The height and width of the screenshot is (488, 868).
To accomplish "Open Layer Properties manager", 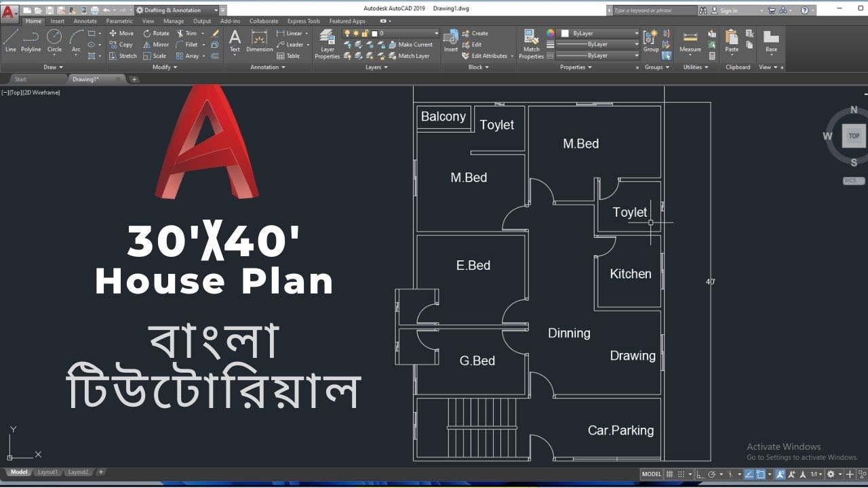I will pos(328,44).
